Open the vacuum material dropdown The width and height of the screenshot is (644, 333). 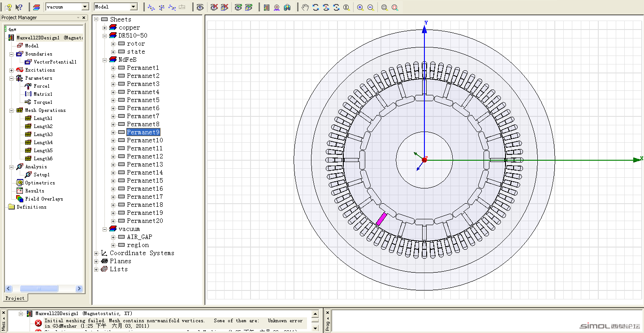(85, 7)
